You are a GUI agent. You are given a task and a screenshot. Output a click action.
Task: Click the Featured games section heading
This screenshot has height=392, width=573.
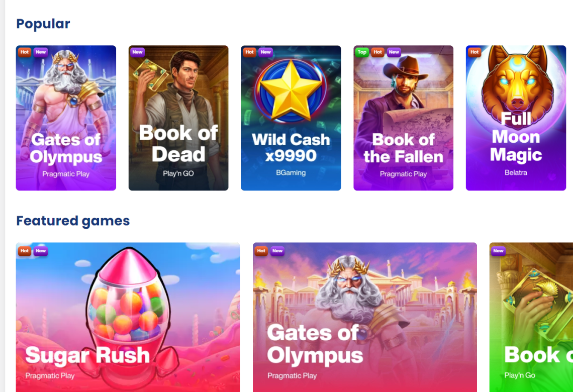73,221
